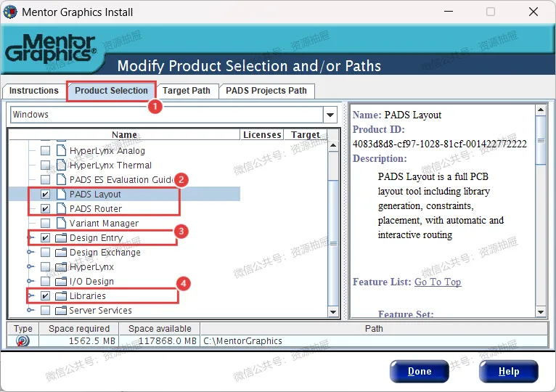Tick the Variant Manager checkbox

(46, 224)
